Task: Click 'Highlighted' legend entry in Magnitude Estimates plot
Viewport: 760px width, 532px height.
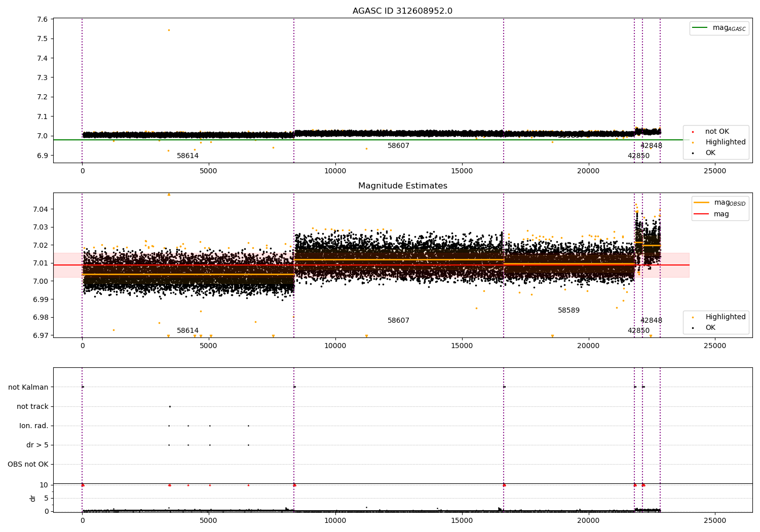Action: (x=725, y=317)
